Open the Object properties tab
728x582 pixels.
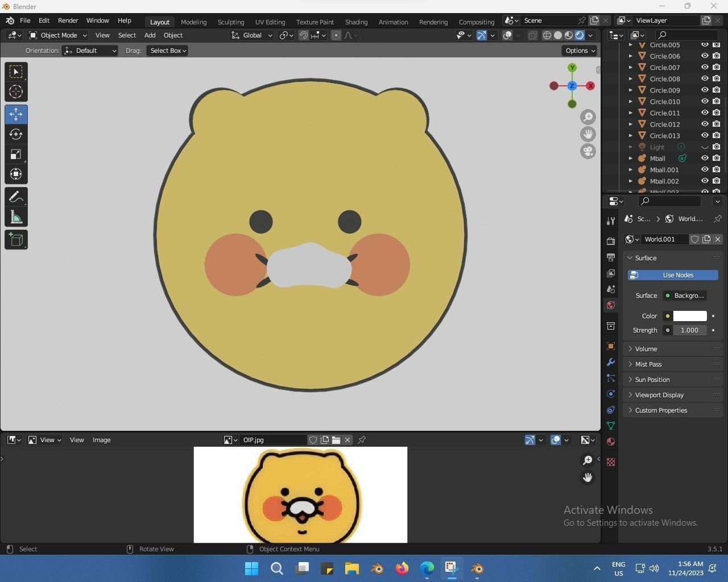(x=611, y=346)
